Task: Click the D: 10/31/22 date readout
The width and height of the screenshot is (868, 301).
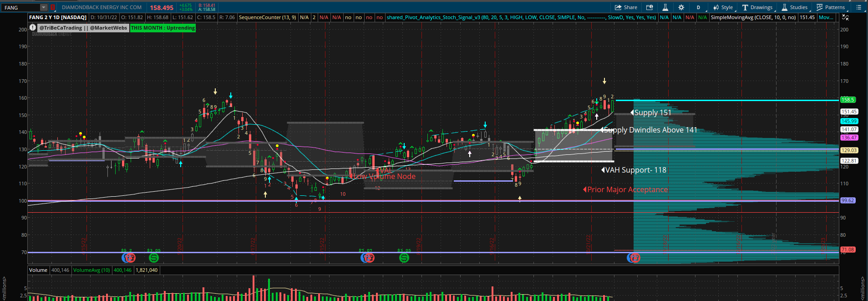Action: pyautogui.click(x=104, y=17)
